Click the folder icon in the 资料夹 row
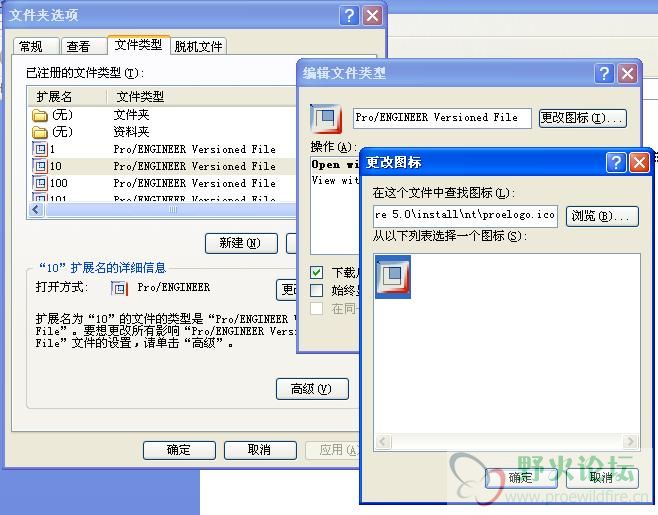Viewport: 658px width, 515px height. (40, 132)
